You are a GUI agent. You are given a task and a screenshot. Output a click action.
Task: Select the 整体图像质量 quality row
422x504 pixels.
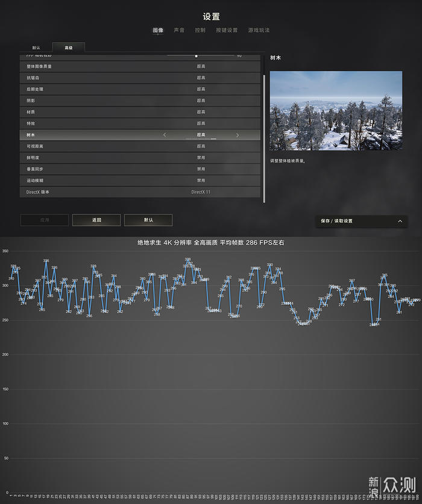click(x=140, y=66)
